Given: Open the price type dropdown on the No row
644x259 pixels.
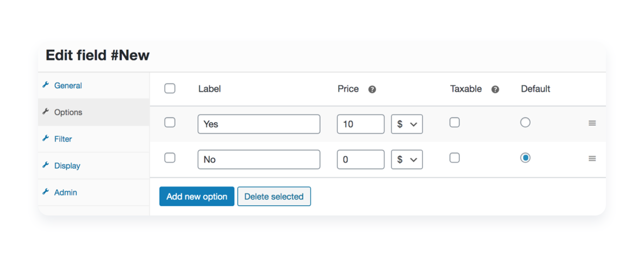Looking at the screenshot, I should pos(407,160).
